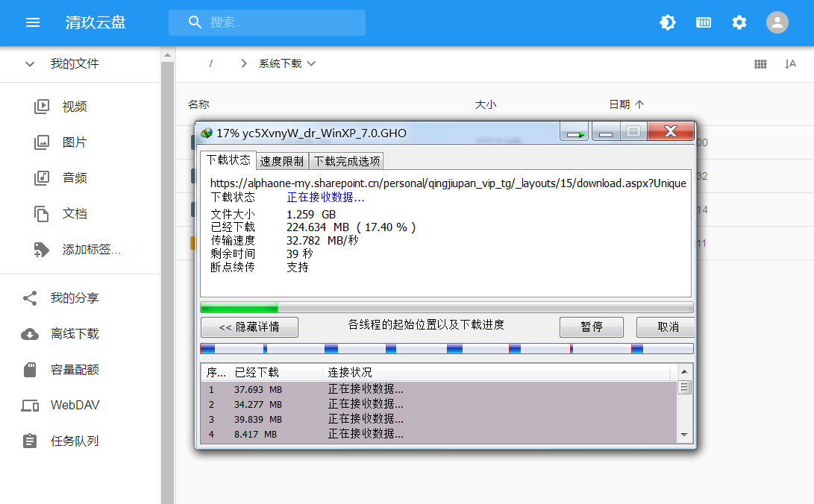Screen dimensions: 814x504
Task: Select thread row with 37.693 MB
Action: [439, 389]
